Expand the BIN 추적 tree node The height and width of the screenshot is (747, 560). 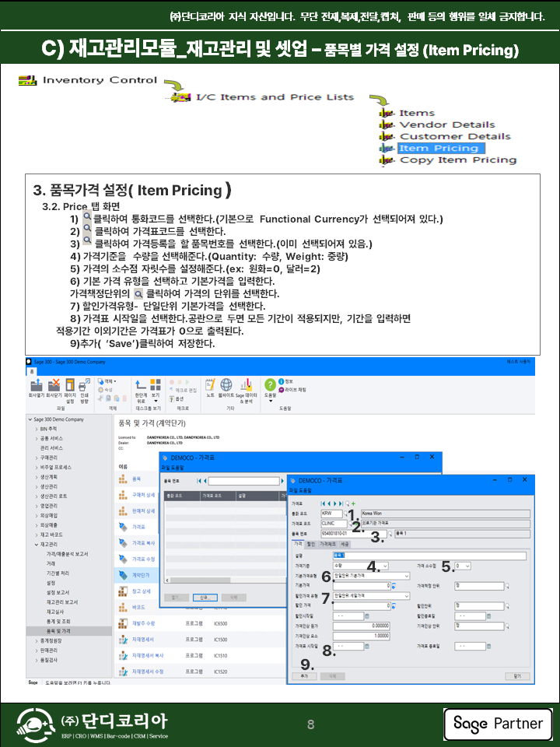click(x=37, y=430)
